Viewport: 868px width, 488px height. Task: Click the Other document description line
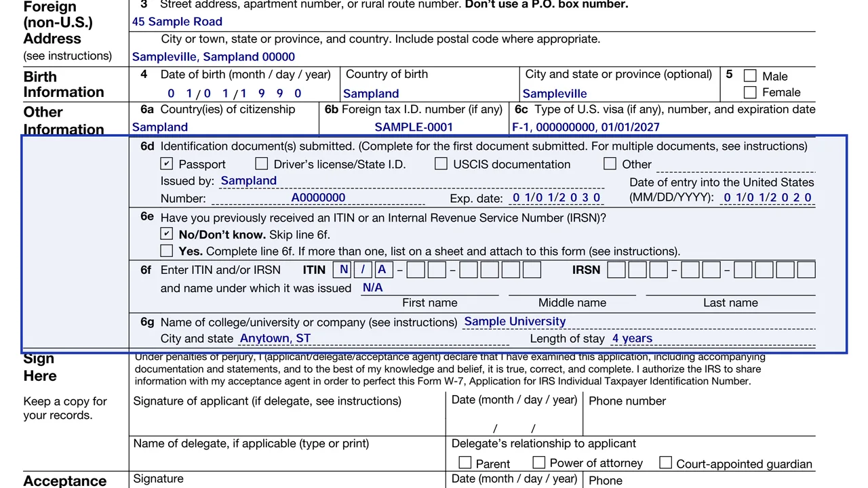click(736, 165)
